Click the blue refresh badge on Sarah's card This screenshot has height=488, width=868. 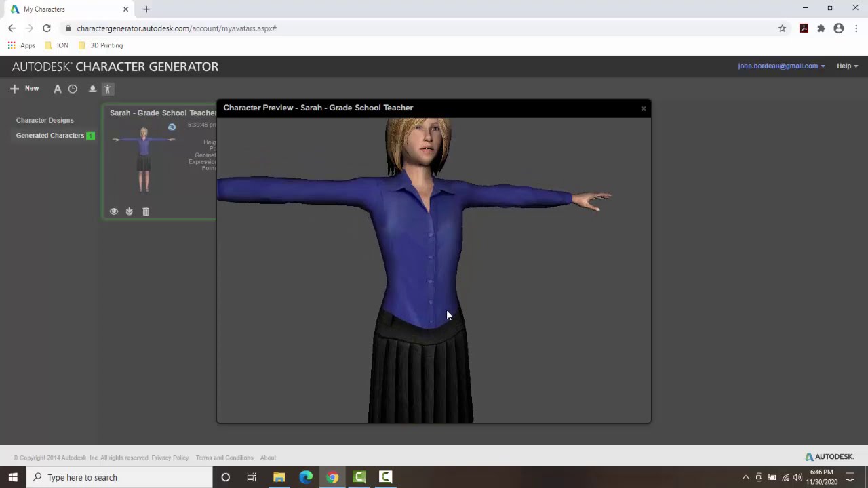click(x=172, y=127)
